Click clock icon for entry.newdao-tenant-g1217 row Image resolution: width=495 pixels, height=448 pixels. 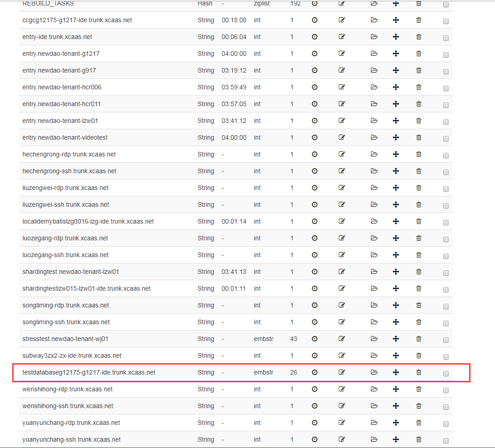pyautogui.click(x=314, y=54)
